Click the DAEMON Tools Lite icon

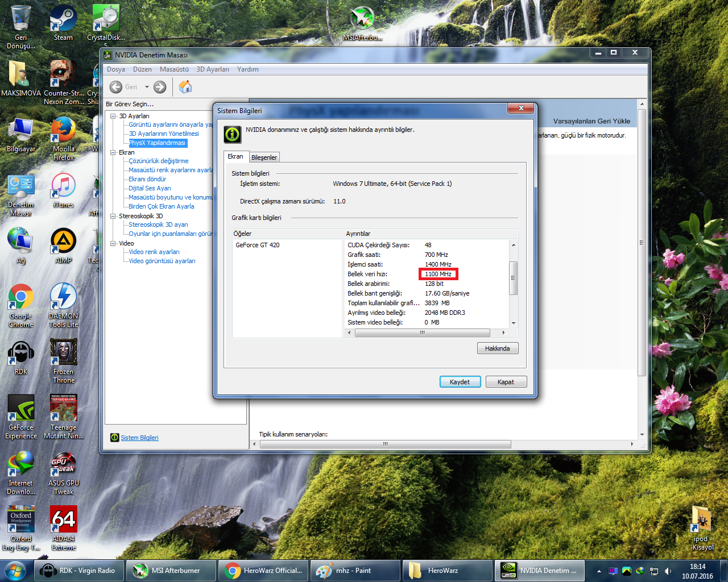[64, 306]
